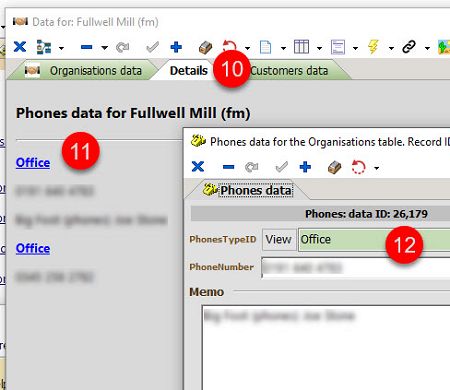Click the grey redo icon in Phones window
The height and width of the screenshot is (390, 450).
point(251,167)
